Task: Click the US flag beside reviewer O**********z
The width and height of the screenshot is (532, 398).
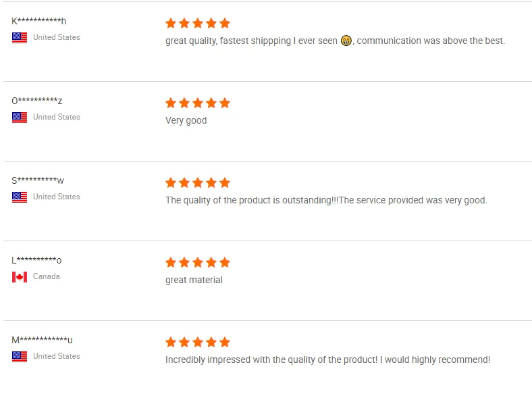Action: coord(20,117)
